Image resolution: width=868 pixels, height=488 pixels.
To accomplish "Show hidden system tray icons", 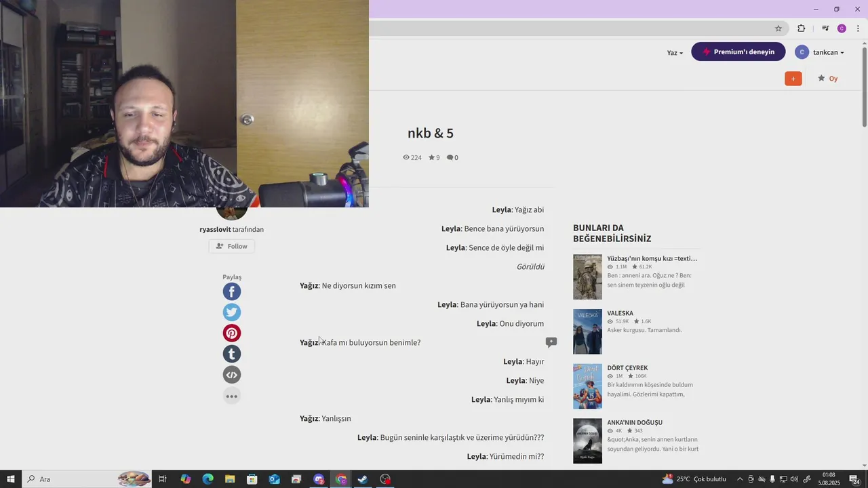I will (740, 479).
